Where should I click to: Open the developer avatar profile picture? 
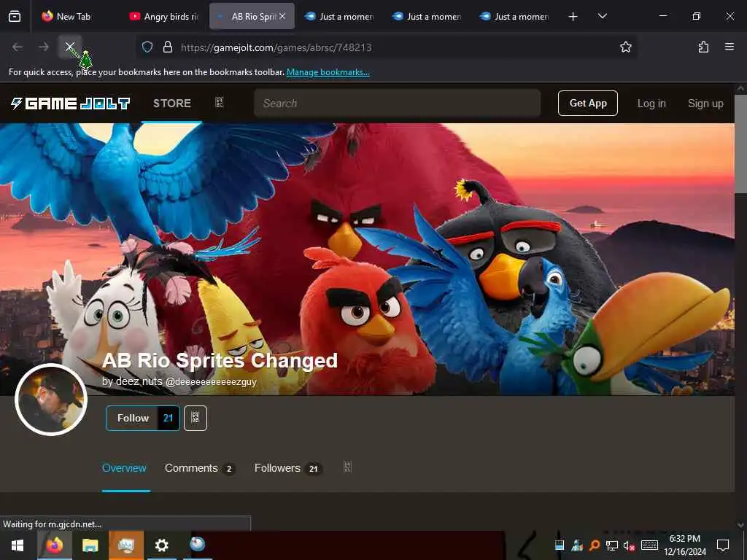pyautogui.click(x=51, y=400)
